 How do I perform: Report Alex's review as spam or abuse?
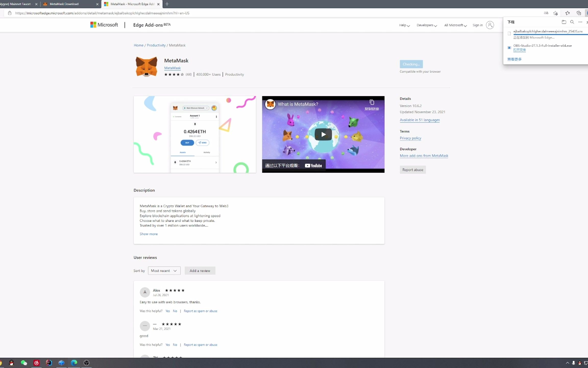200,311
